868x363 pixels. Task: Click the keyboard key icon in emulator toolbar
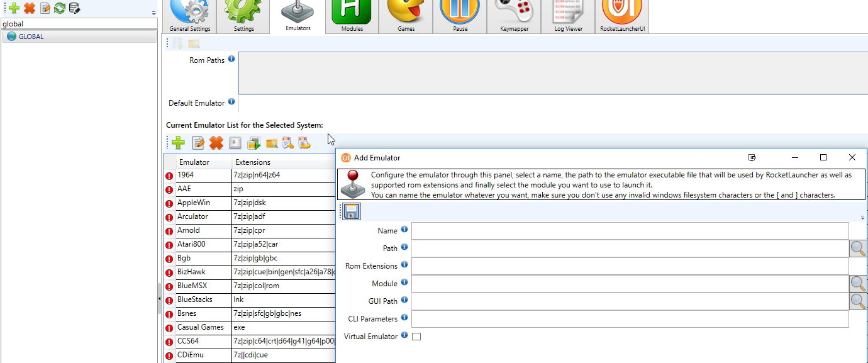[235, 143]
